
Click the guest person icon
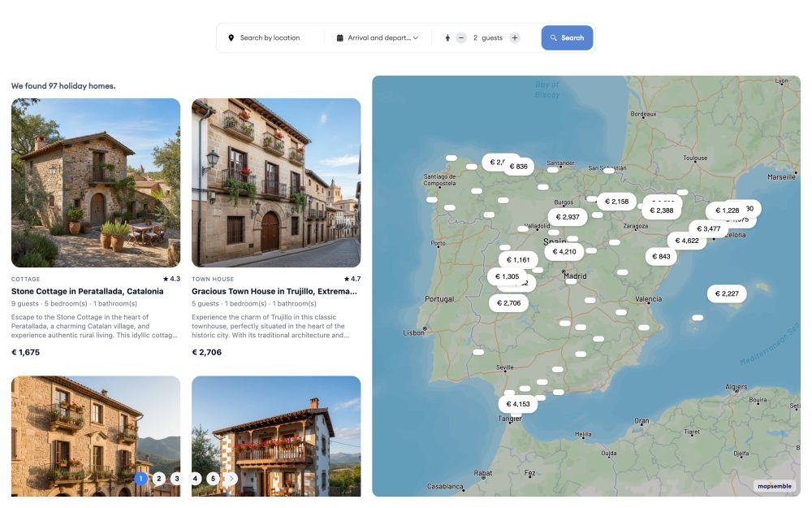tap(447, 38)
